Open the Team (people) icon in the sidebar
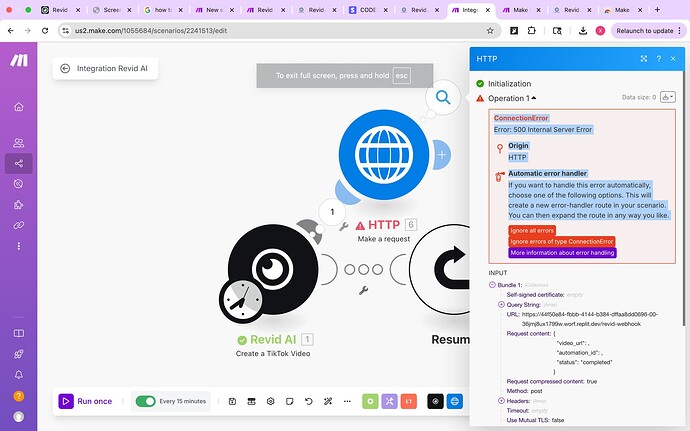 pos(18,143)
